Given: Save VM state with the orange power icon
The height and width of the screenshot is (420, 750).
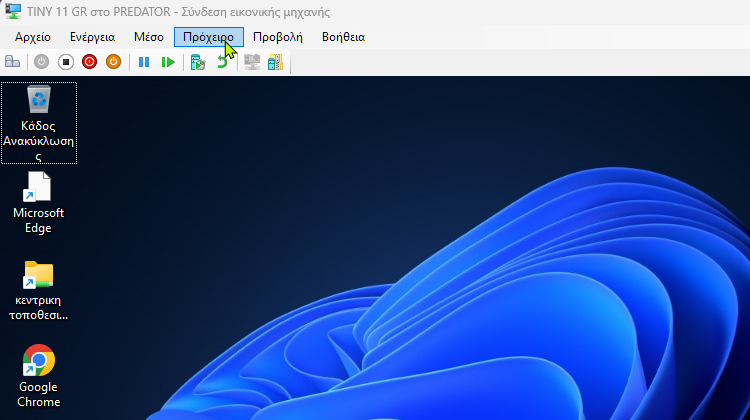Looking at the screenshot, I should [x=113, y=62].
